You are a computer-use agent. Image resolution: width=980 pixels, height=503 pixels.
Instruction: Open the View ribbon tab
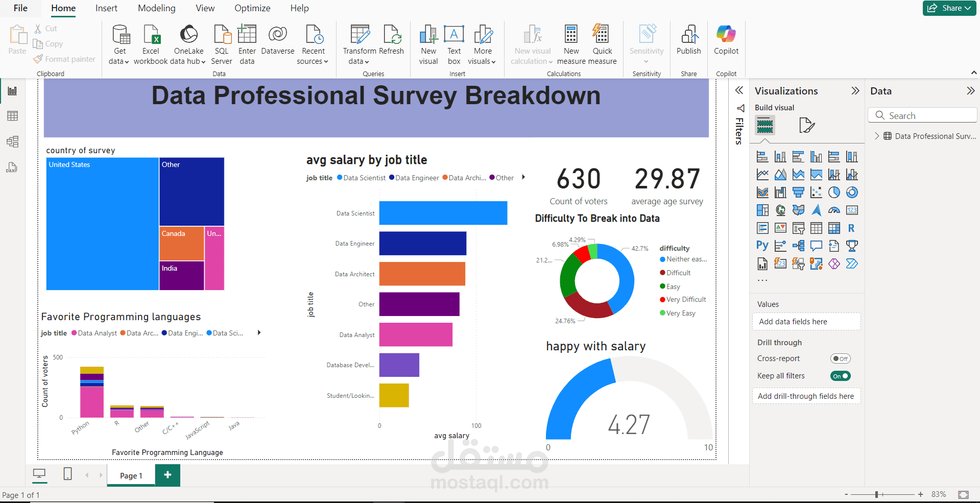coord(205,8)
